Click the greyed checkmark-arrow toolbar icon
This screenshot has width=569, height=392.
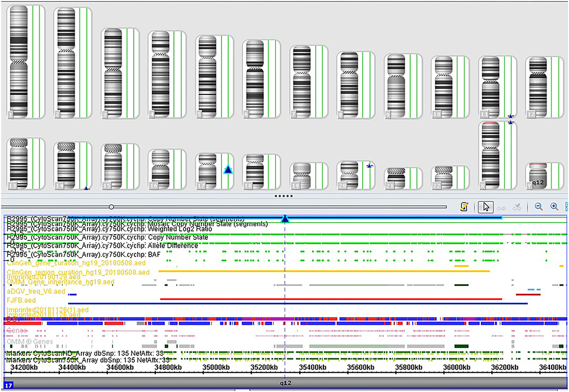pos(517,207)
